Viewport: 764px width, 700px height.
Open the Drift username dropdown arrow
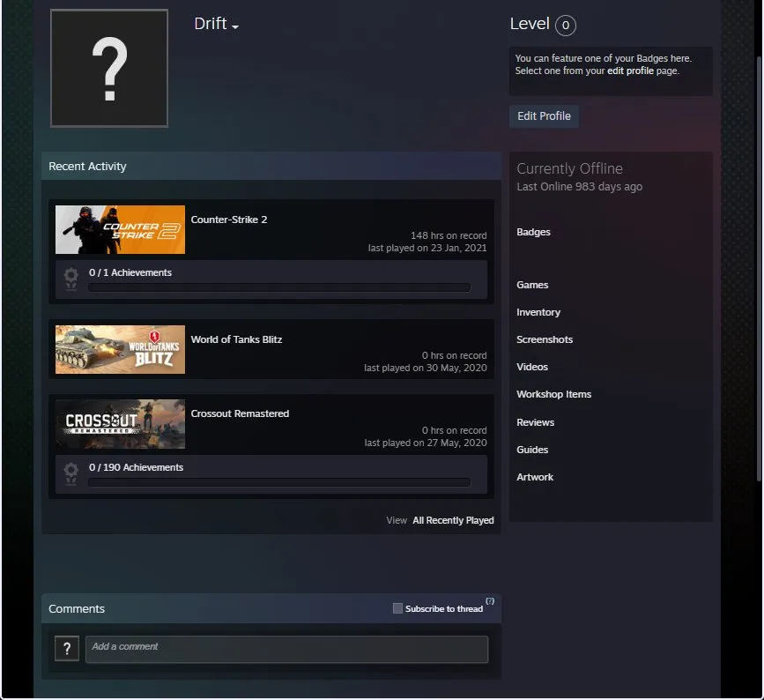[235, 26]
